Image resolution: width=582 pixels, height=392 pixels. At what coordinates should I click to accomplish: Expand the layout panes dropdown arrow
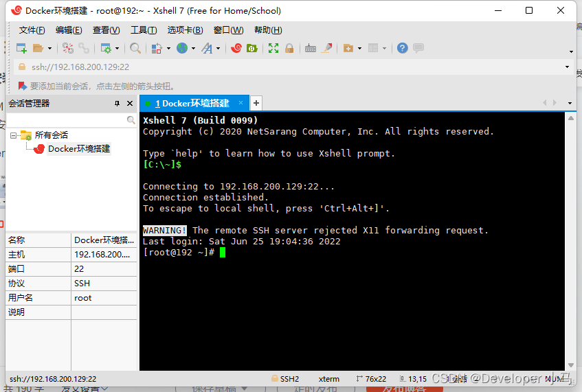(x=385, y=49)
